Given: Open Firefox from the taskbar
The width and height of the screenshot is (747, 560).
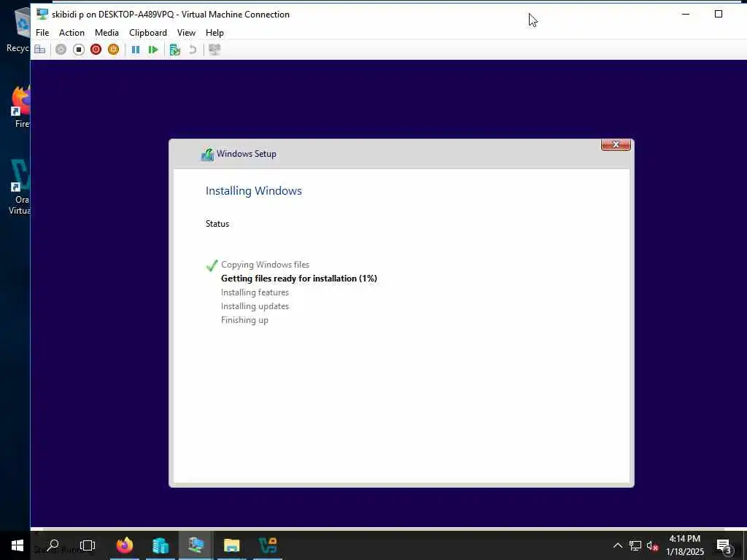Looking at the screenshot, I should (125, 545).
